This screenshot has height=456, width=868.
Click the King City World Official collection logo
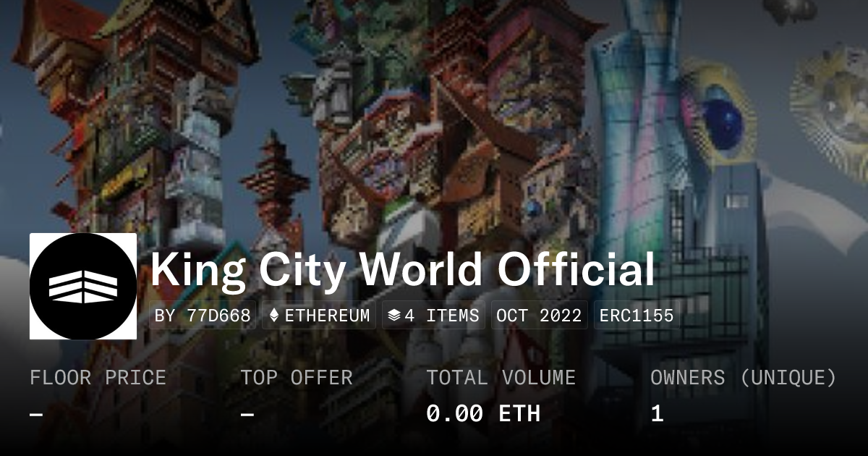click(x=83, y=286)
